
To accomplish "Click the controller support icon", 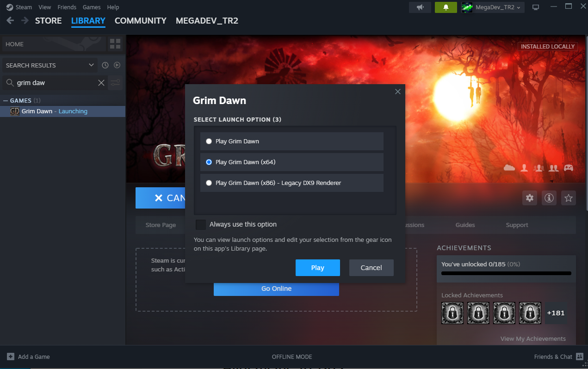I will [x=568, y=168].
